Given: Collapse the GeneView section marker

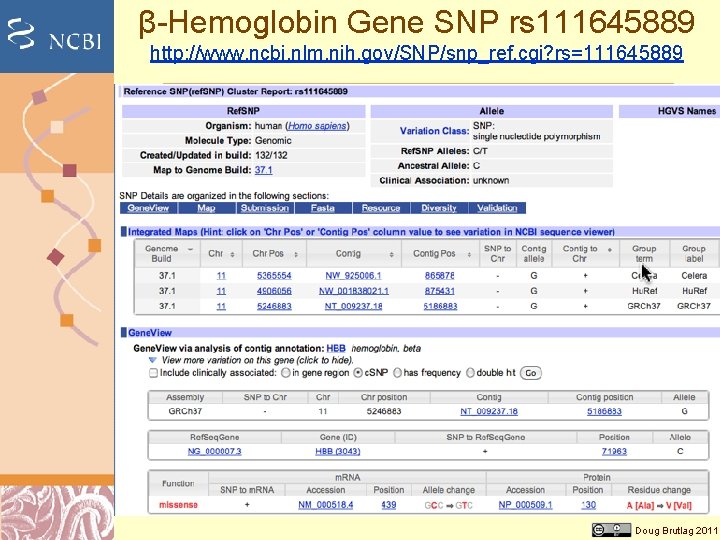Looking at the screenshot, I should tap(123, 332).
